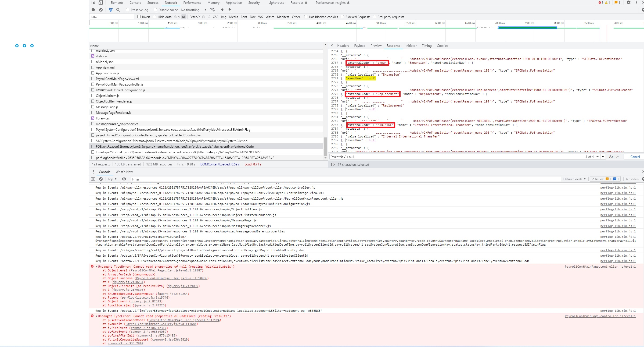
Task: Check the Invert filter checkbox
Action: click(139, 17)
